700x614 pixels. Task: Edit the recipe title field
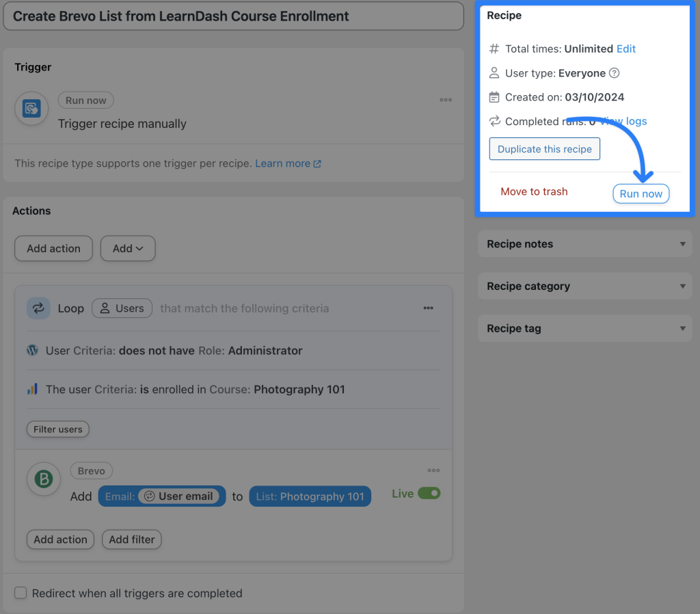click(x=232, y=16)
